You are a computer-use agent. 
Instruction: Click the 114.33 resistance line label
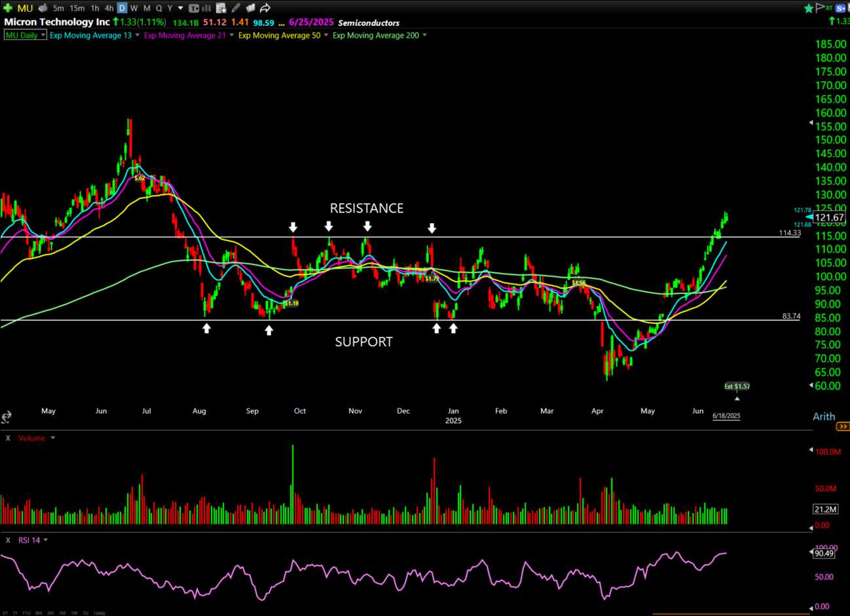click(790, 232)
